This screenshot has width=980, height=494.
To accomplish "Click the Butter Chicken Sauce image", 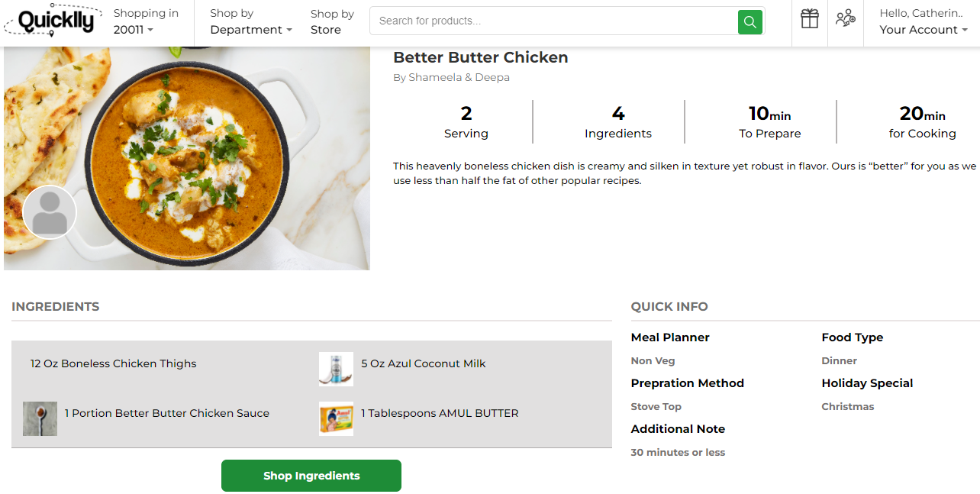I will [x=40, y=418].
